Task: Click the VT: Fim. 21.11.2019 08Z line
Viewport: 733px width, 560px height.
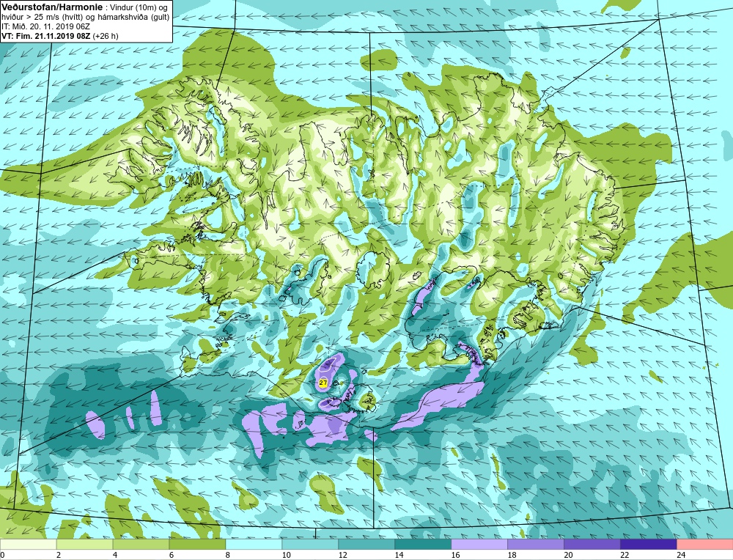Action: coord(46,35)
